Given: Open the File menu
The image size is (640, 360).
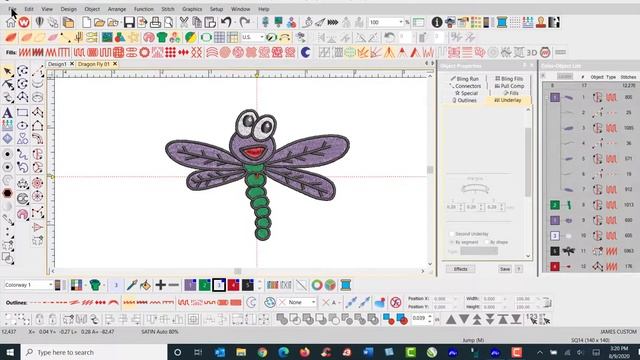Looking at the screenshot, I should click(x=12, y=9).
